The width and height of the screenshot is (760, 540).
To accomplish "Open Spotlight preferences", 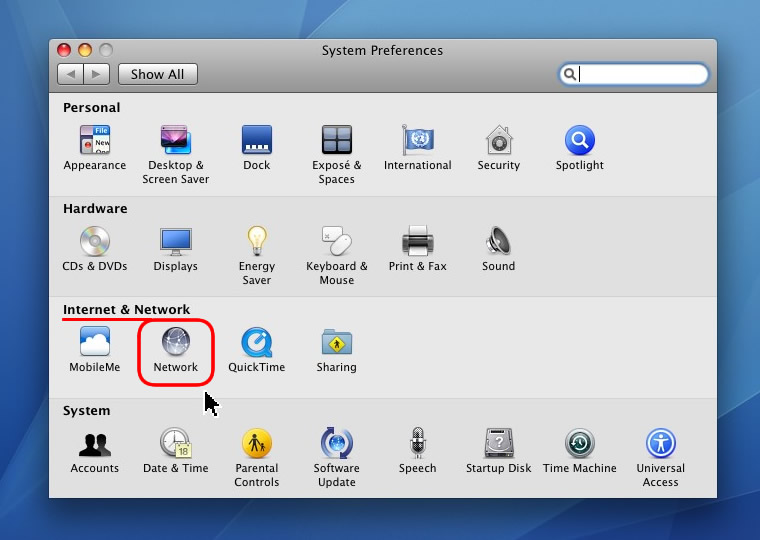I will tap(579, 141).
